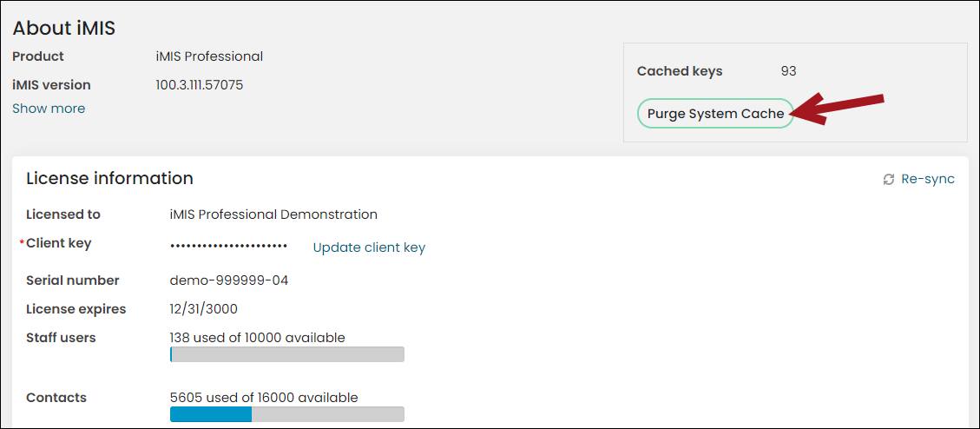The height and width of the screenshot is (429, 980).
Task: Click the Re-sync refresh icon
Action: point(888,180)
